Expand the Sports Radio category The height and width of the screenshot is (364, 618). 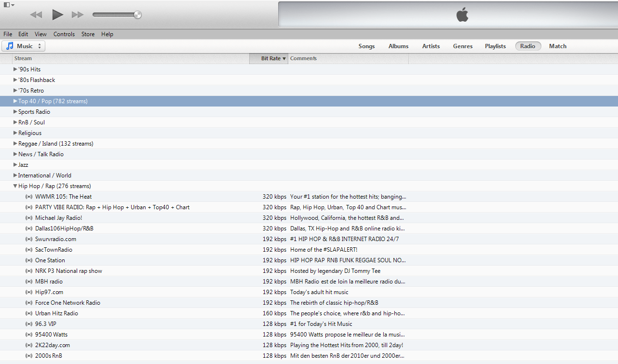coord(15,112)
